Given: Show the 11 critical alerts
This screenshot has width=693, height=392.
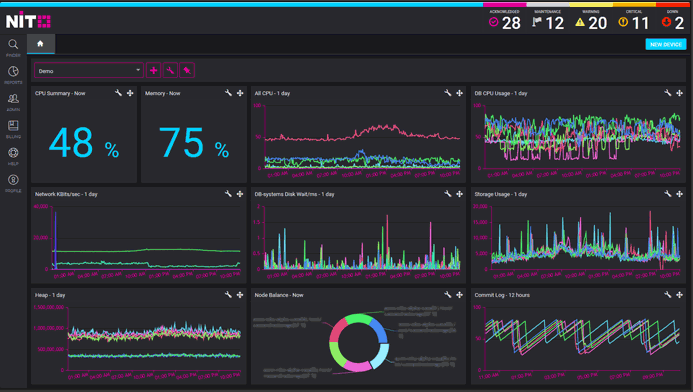Looking at the screenshot, I should click(x=634, y=22).
